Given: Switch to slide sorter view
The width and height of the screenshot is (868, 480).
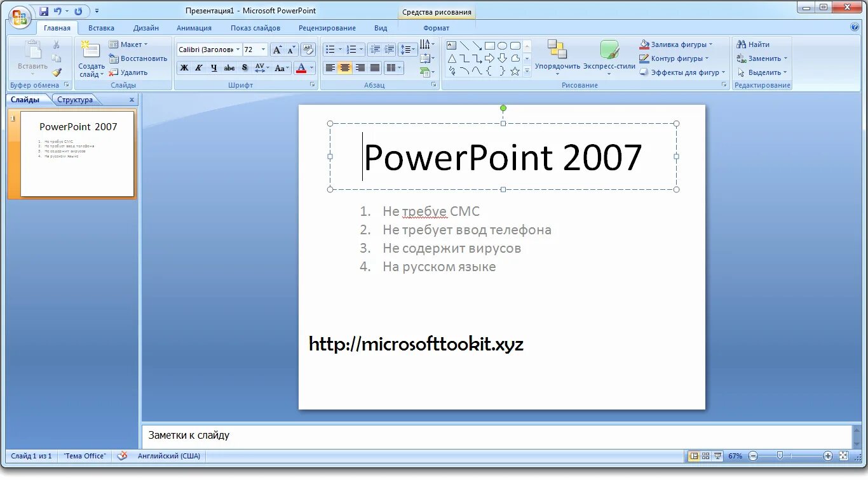Looking at the screenshot, I should coord(705,456).
